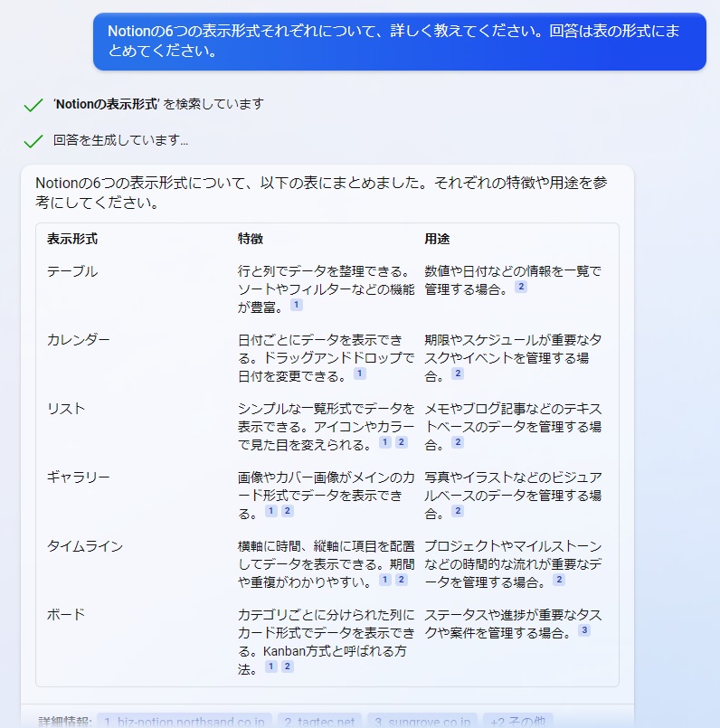This screenshot has width=720, height=728.
Task: Open citation 2 in the テーブル 用途 cell
Action: 521,287
